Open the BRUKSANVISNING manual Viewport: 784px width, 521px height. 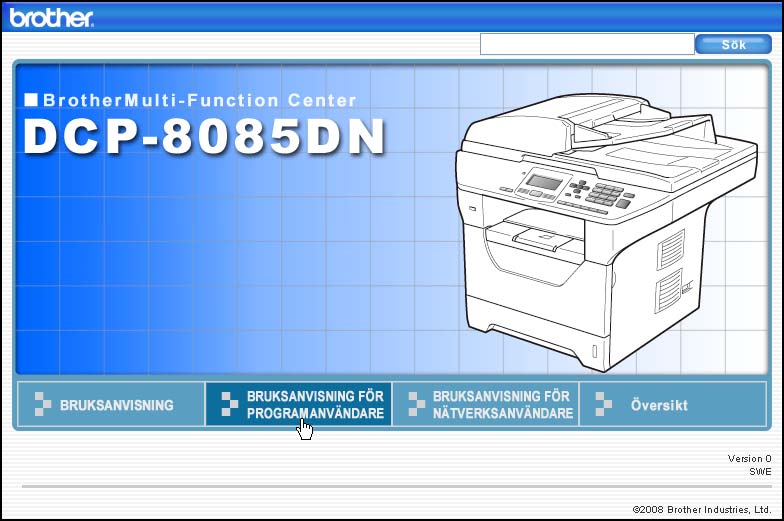(x=111, y=404)
